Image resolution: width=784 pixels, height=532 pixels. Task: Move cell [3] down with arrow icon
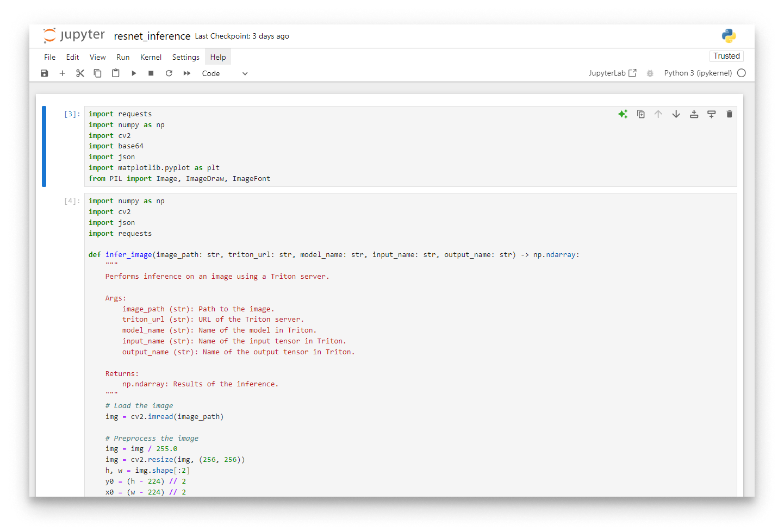[x=676, y=114]
